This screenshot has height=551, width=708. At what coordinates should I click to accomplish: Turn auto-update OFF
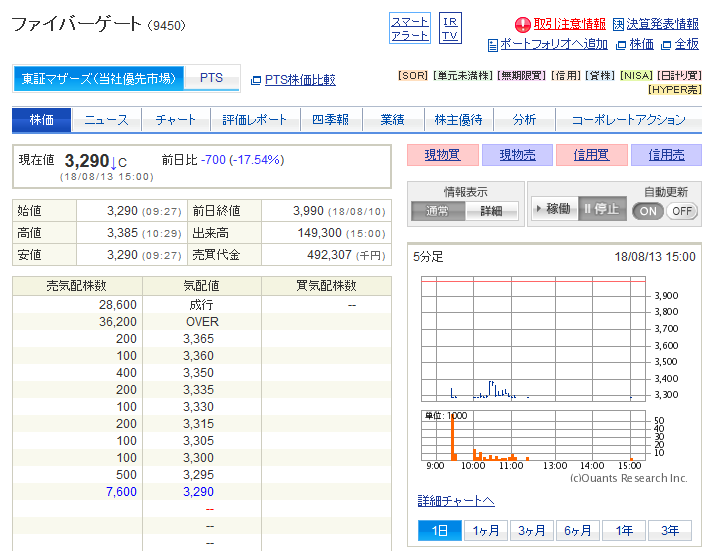coord(681,211)
